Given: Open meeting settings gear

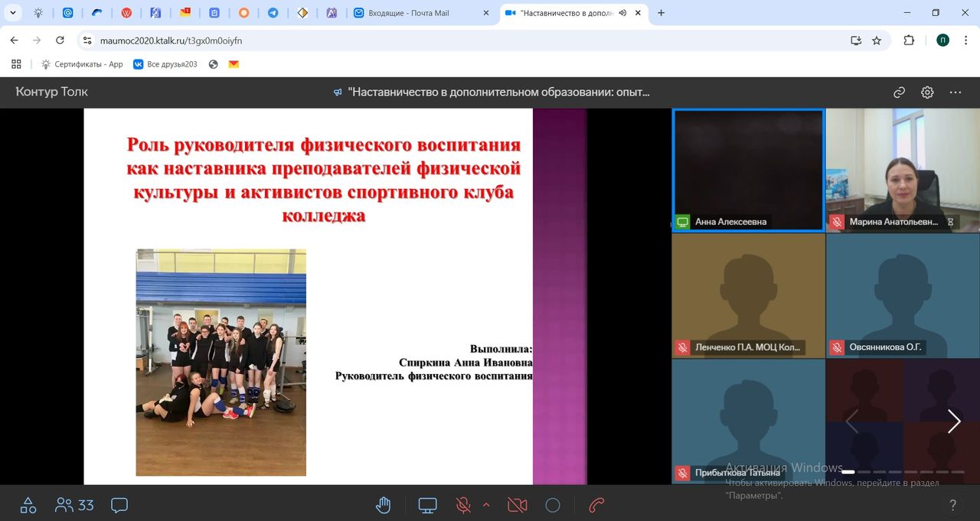Looking at the screenshot, I should (x=927, y=92).
